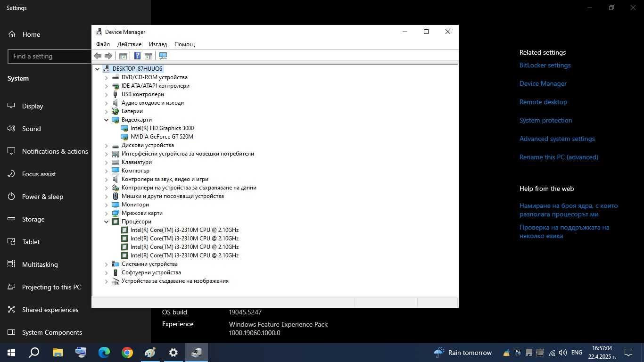644x362 pixels.
Task: Open the Помощ menu
Action: 184,44
